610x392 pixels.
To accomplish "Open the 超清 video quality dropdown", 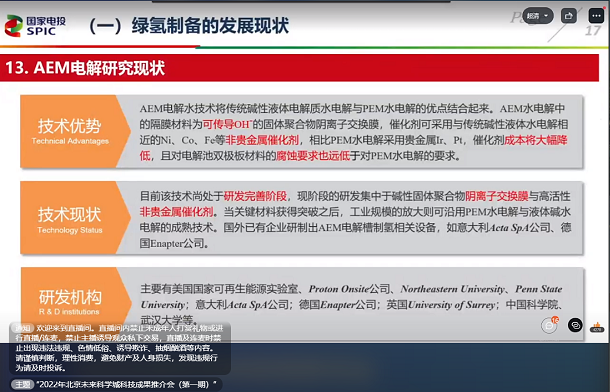I will (538, 16).
